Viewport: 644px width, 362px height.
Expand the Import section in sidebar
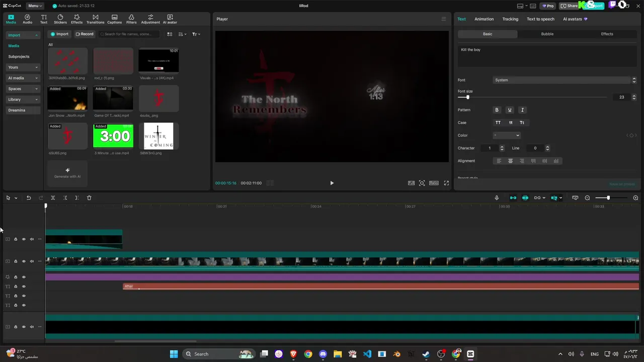(23, 35)
